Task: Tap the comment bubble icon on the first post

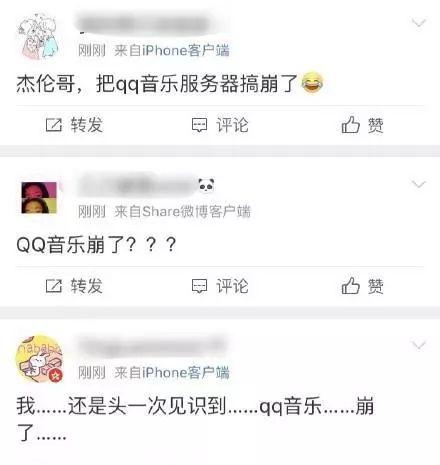Action: pyautogui.click(x=199, y=125)
